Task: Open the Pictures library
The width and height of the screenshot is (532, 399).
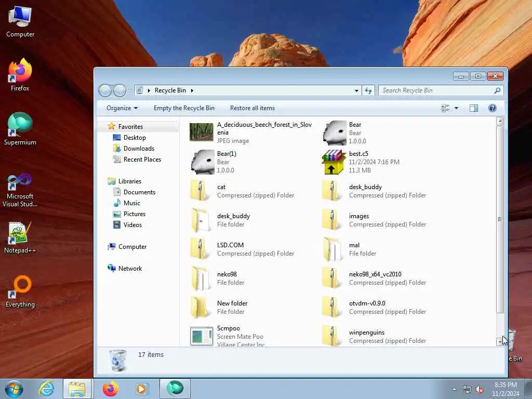Action: click(x=135, y=214)
